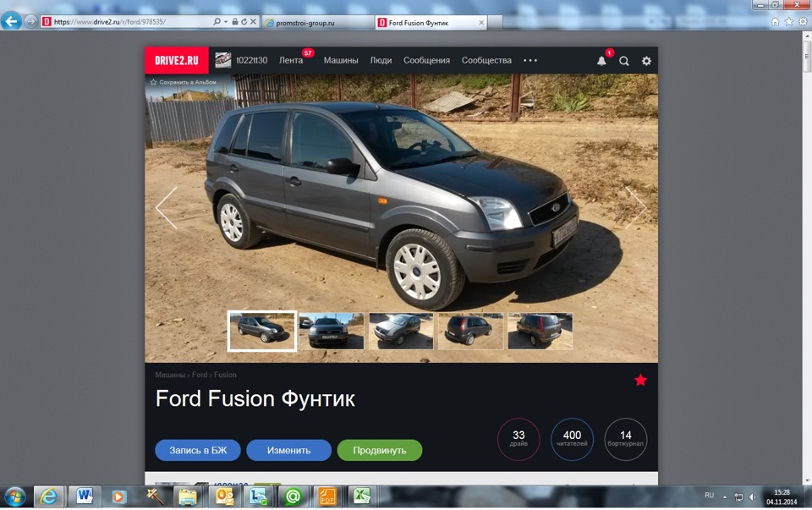Open the site settings gear icon
Screen dimensions: 812x510
coord(646,61)
